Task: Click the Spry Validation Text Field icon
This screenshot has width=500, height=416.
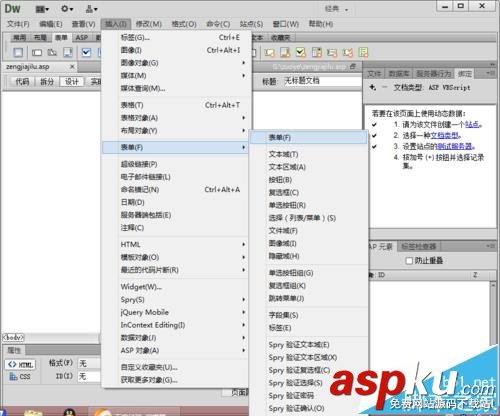Action: point(269,52)
